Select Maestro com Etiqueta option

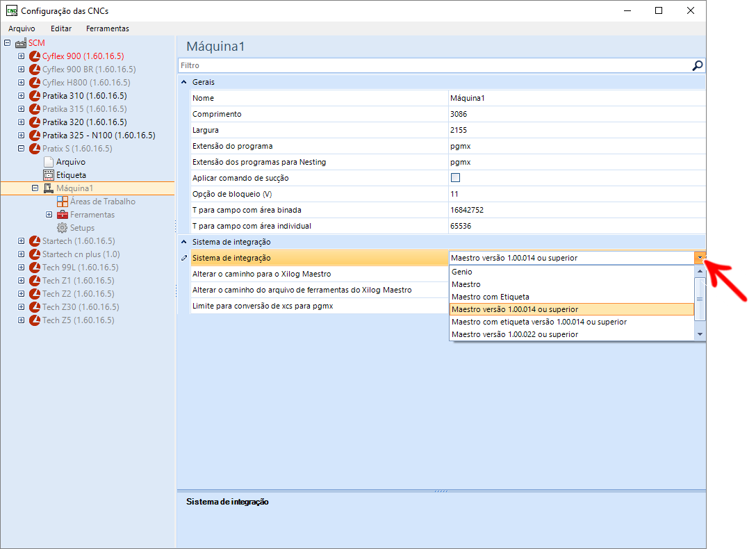point(571,297)
